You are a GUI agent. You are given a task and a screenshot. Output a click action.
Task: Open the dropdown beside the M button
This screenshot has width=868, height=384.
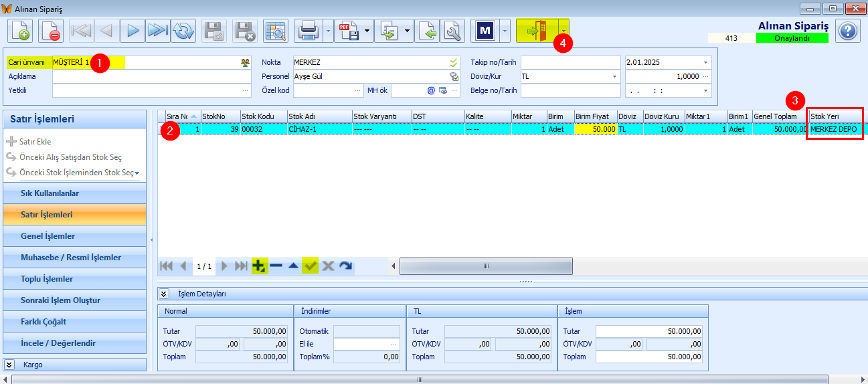[x=505, y=31]
